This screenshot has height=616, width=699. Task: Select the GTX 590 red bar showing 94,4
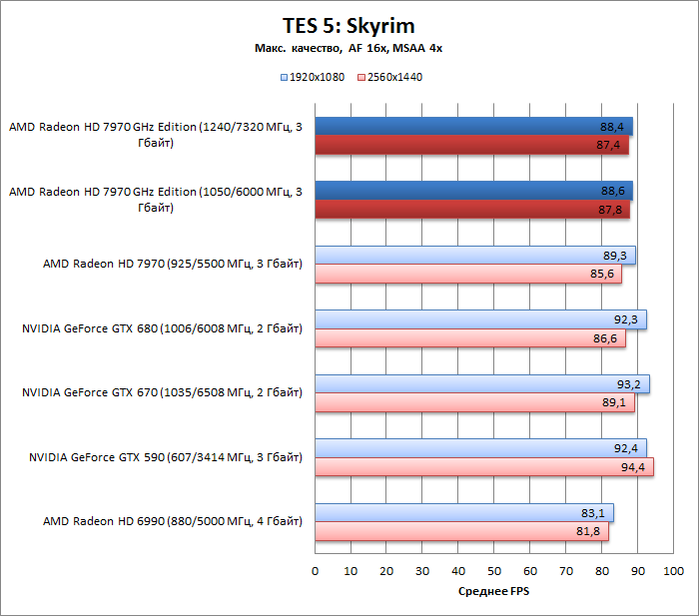[484, 467]
